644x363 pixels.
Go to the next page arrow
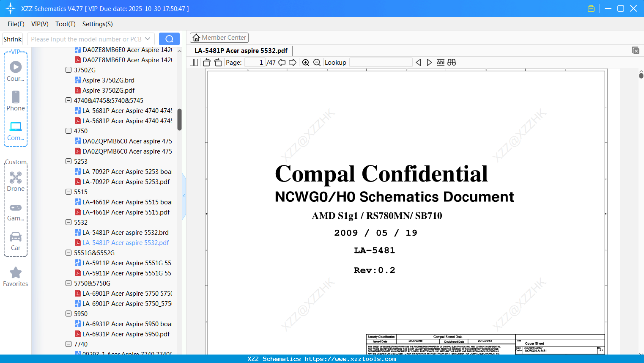point(293,63)
